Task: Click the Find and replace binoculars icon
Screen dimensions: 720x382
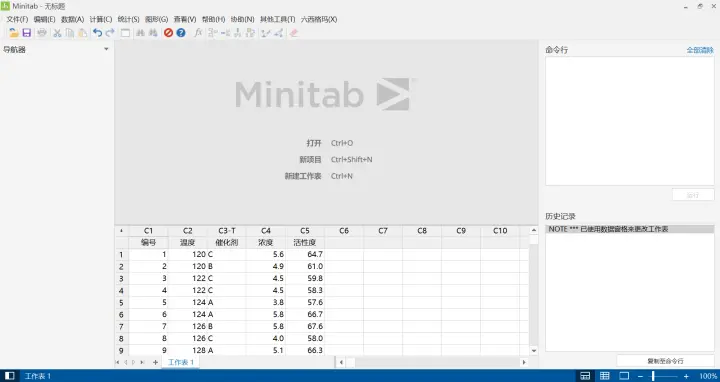Action: click(x=153, y=33)
